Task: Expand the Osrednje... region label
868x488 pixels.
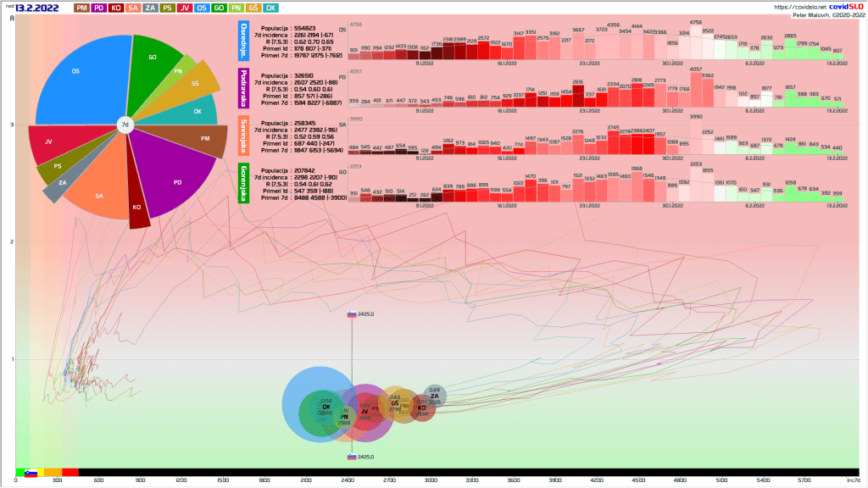Action: 244,42
